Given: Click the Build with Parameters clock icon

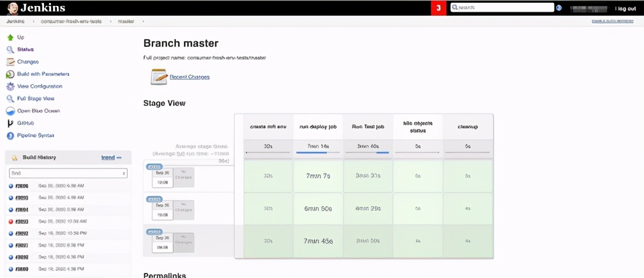Looking at the screenshot, I should click(10, 74).
